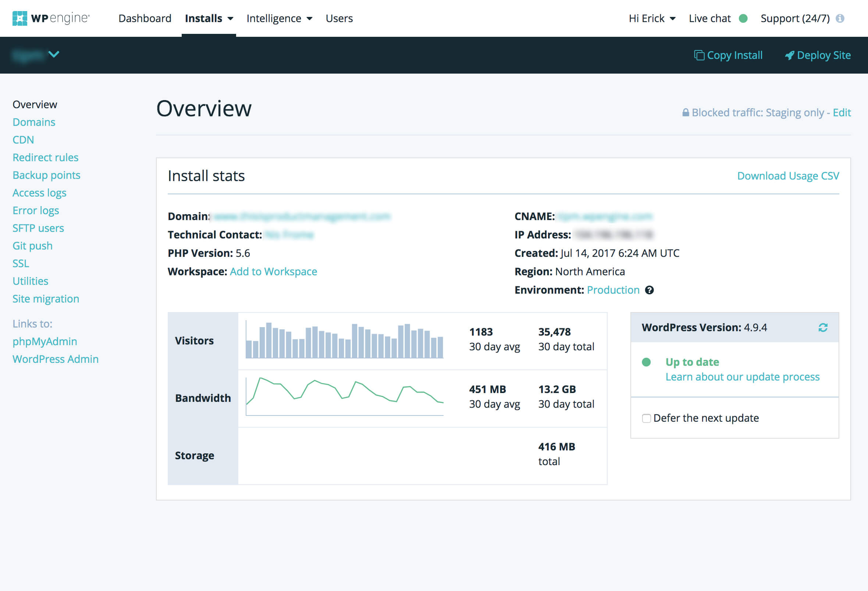Open the install selector chevron dropdown
The width and height of the screenshot is (868, 591).
point(54,54)
